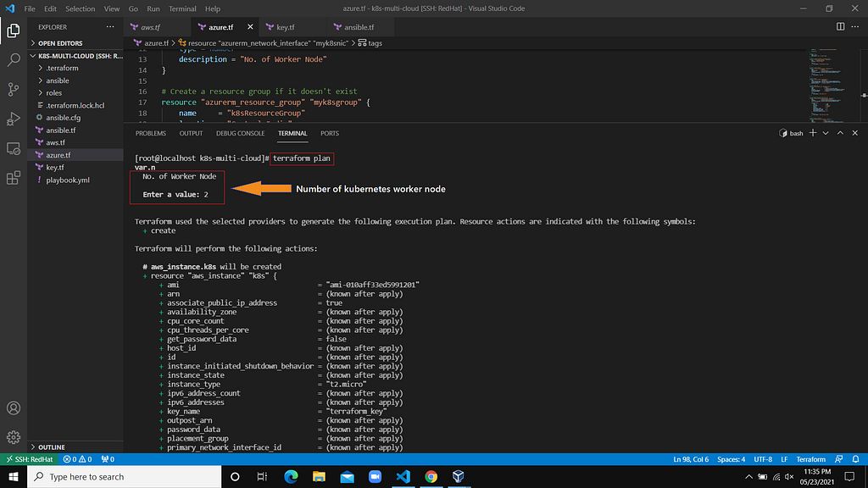Switch to the Debug Console tab
This screenshot has width=868, height=488.
click(x=240, y=133)
